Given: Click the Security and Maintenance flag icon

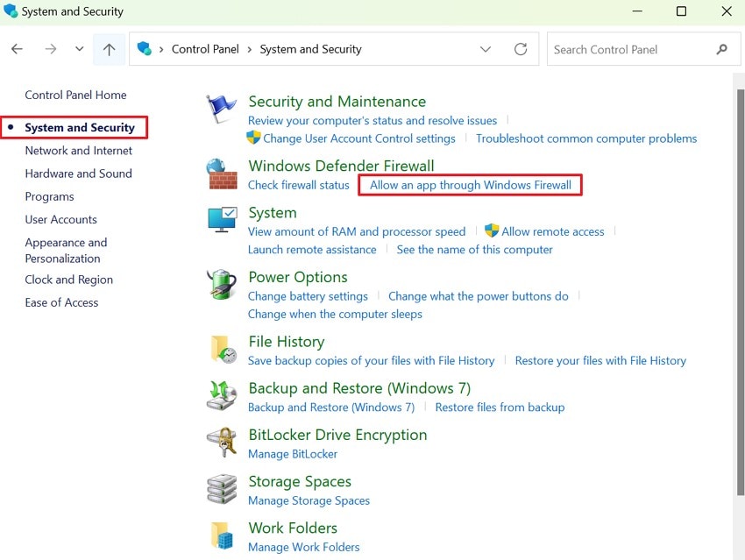Looking at the screenshot, I should tap(221, 109).
